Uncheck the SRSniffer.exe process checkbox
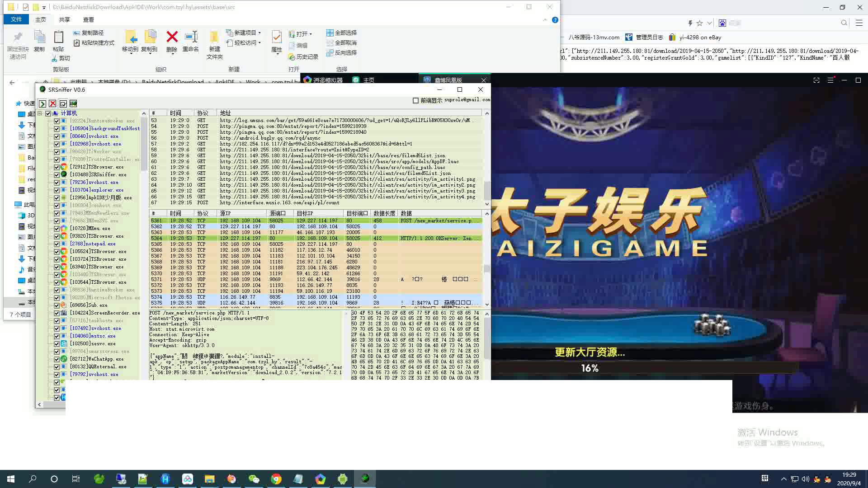Image resolution: width=868 pixels, height=488 pixels. [x=57, y=174]
